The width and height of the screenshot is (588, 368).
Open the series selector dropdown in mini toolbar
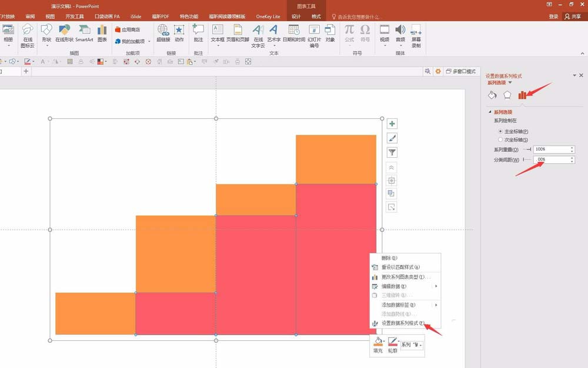(412, 344)
